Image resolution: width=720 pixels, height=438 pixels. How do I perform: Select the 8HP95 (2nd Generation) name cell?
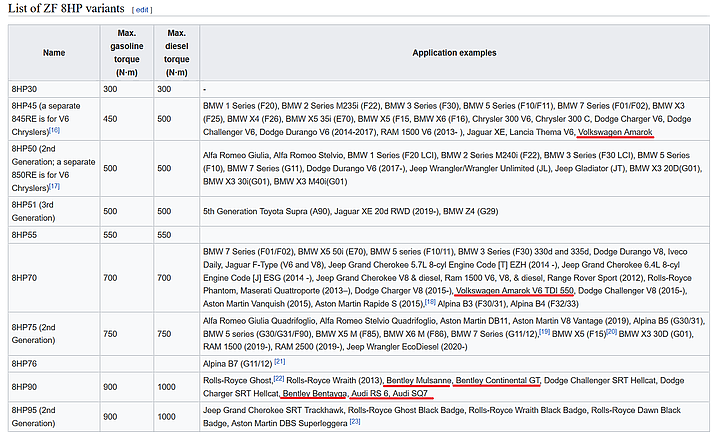(54, 416)
